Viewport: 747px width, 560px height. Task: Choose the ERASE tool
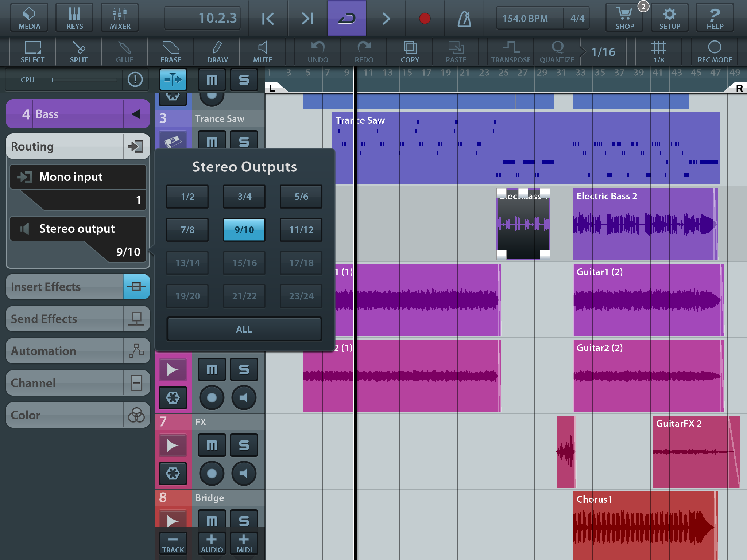(171, 52)
